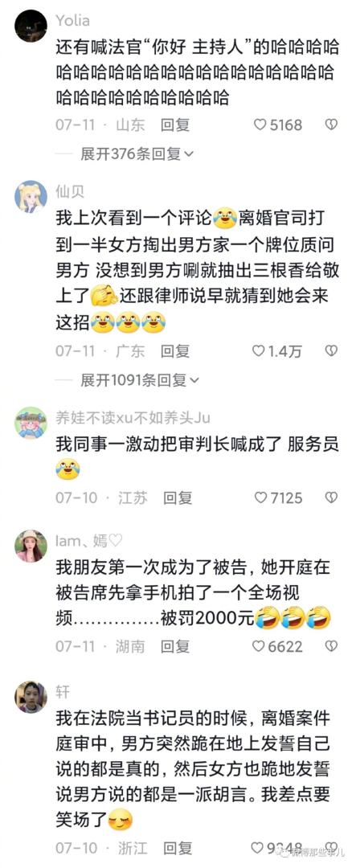The image size is (356, 868).
Task: Expand 展开1091条回复 under 仙贝's comment
Action: [140, 379]
